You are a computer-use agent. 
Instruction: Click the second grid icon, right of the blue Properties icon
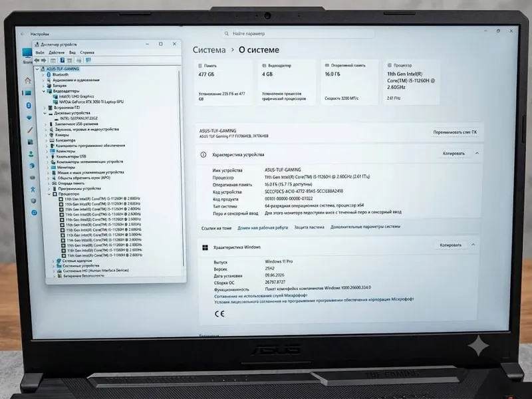(70, 61)
